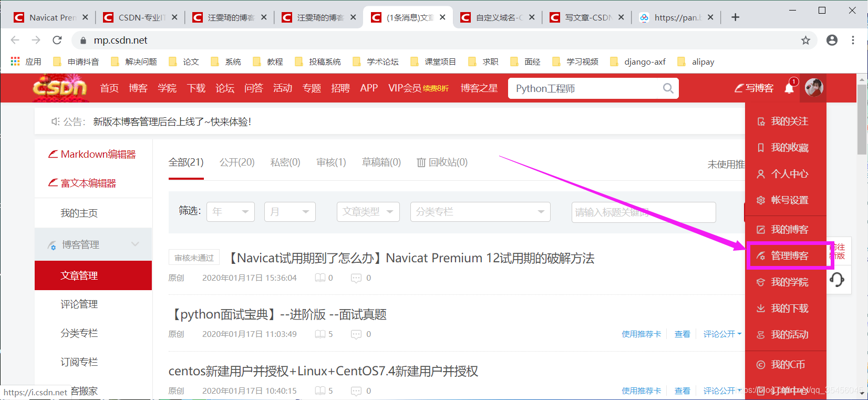Click the search magnifier icon
Image resolution: width=868 pixels, height=400 pixels.
coord(668,88)
